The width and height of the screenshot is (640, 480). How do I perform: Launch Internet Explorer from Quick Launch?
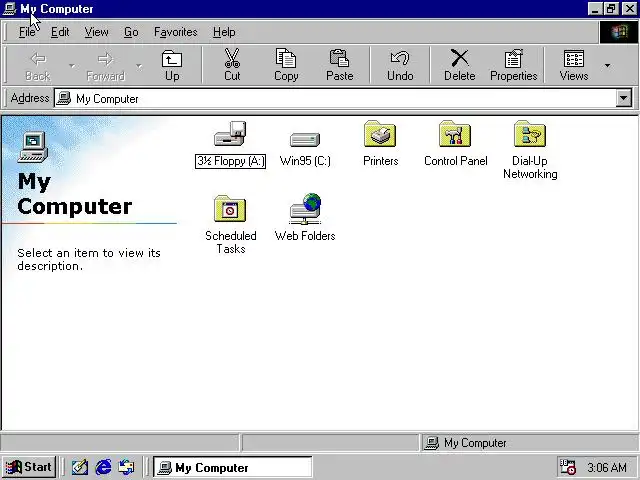point(103,467)
